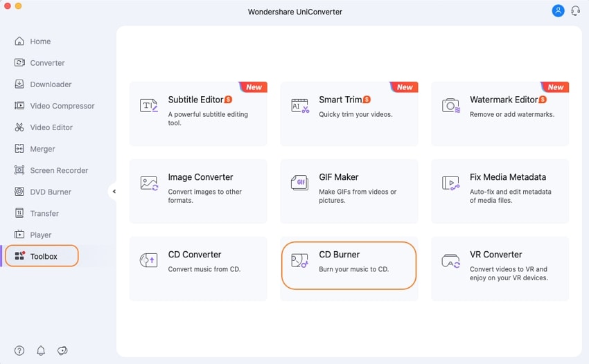Select Player in sidebar
The height and width of the screenshot is (364, 589).
tap(41, 235)
